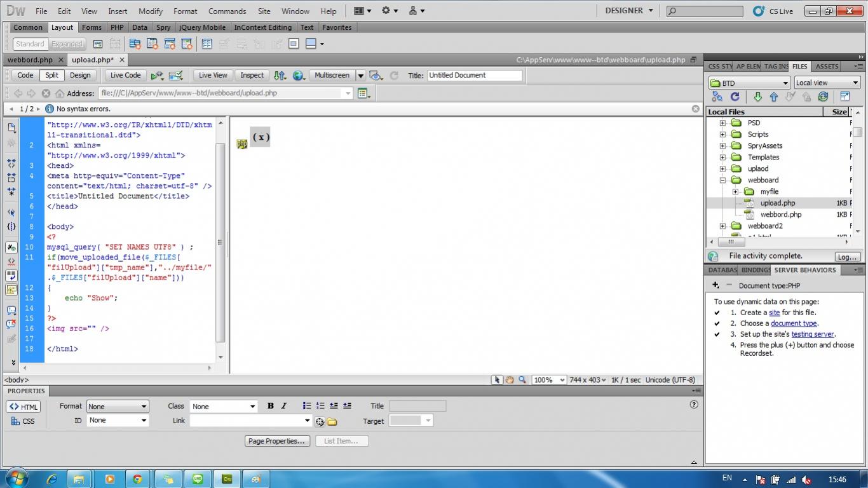Open the Local view dropdown
The width and height of the screenshot is (868, 488).
(827, 83)
